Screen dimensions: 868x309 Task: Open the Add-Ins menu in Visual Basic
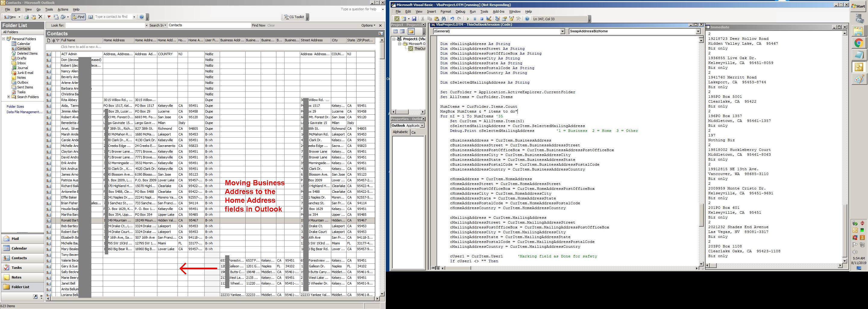(x=498, y=11)
